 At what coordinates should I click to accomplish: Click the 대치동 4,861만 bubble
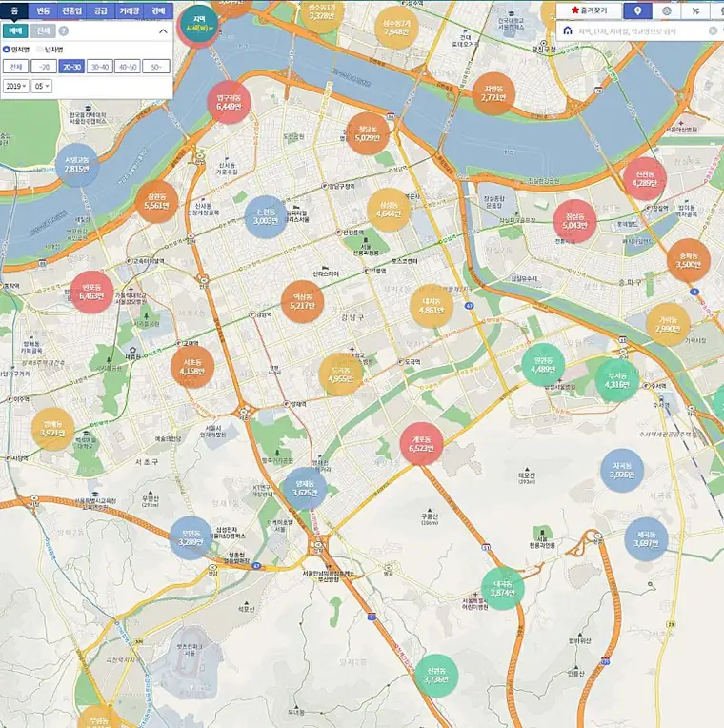tap(432, 306)
